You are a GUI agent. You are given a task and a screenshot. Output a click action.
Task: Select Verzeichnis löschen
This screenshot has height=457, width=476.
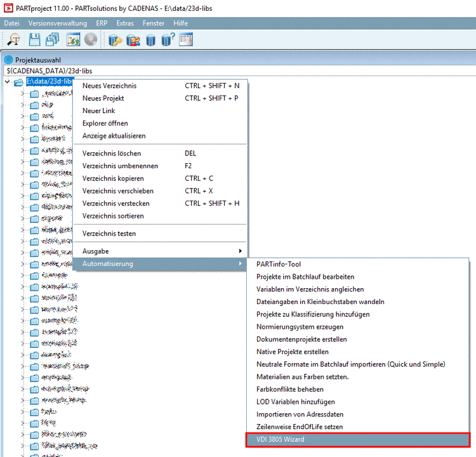[161, 153]
